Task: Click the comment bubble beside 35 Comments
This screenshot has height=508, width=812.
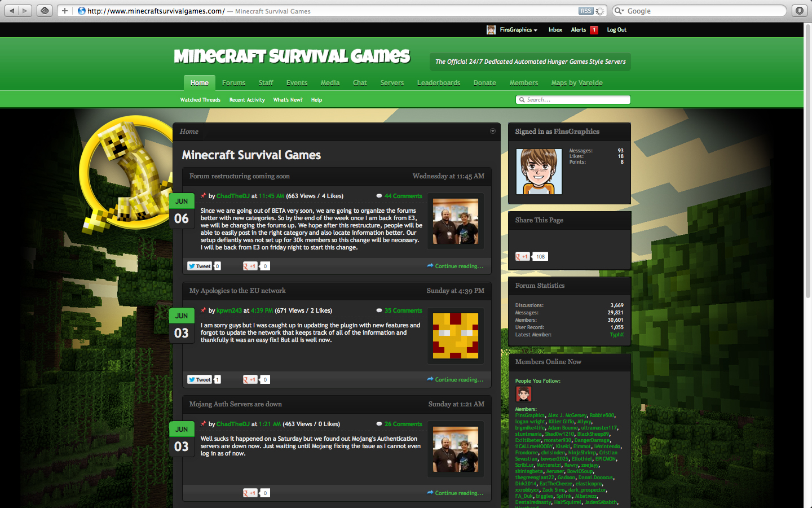Action: 379,310
